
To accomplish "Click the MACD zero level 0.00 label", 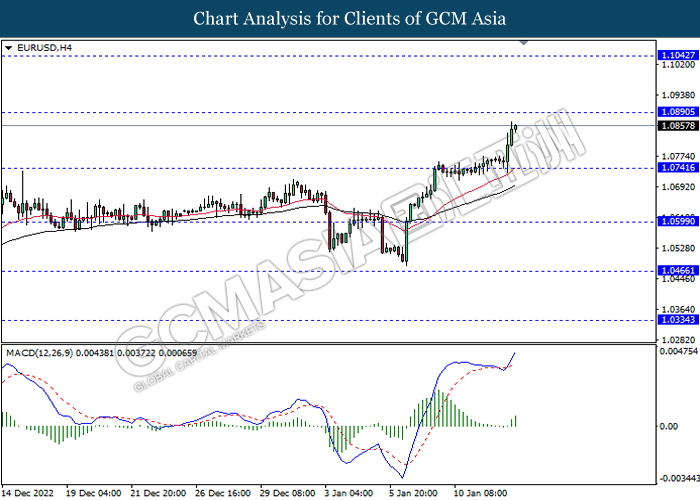I will pyautogui.click(x=669, y=426).
